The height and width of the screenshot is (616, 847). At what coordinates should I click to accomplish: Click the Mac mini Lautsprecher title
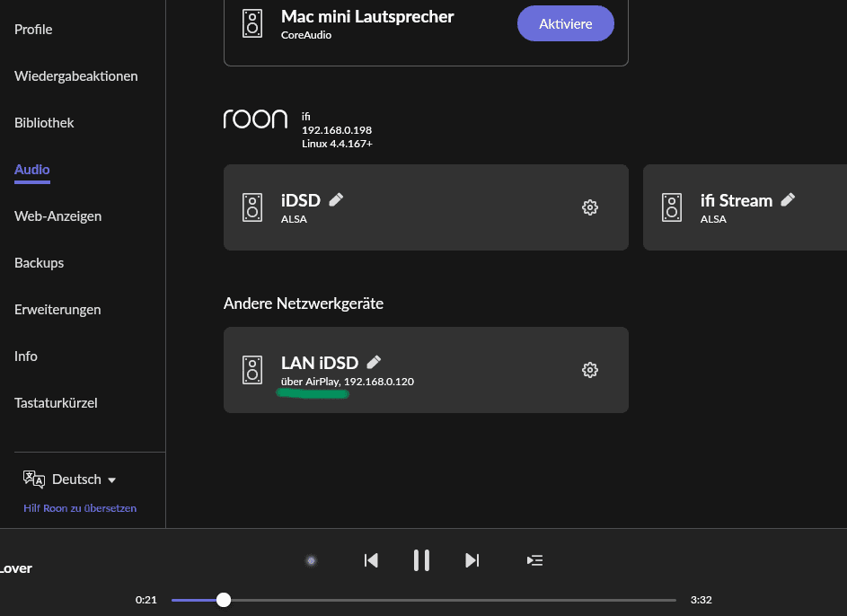pos(367,17)
